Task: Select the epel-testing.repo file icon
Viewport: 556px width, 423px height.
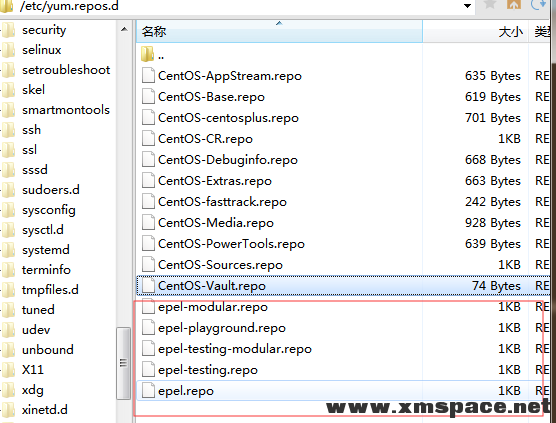Action: click(148, 369)
